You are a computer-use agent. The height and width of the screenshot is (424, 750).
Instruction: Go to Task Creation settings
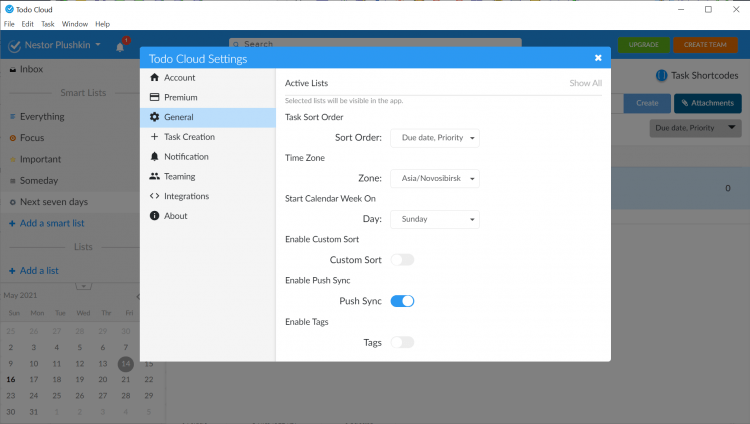click(208, 137)
